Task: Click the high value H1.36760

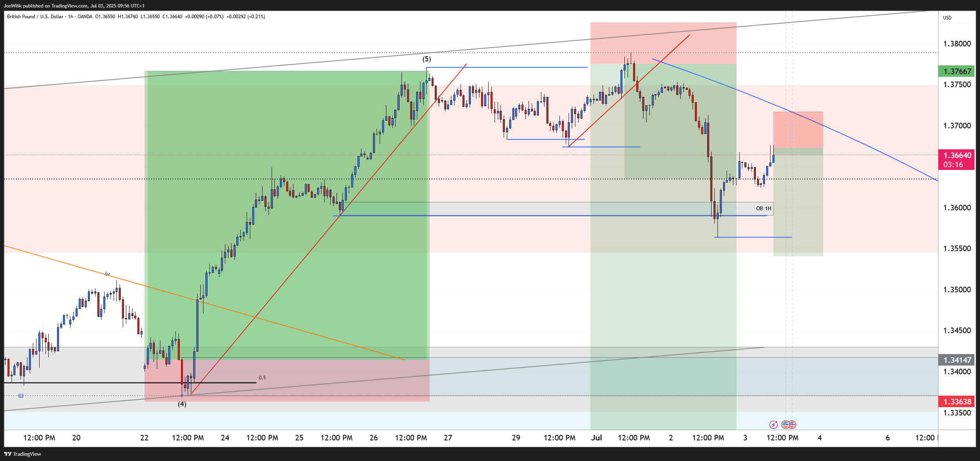Action: pyautogui.click(x=128, y=17)
